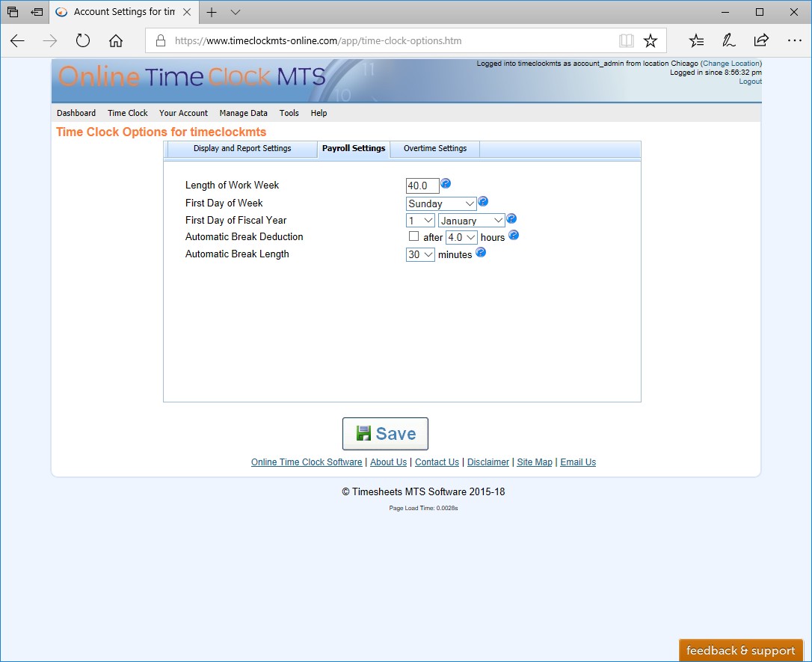Toggle reading view icon in address bar
The width and height of the screenshot is (812, 662).
click(x=626, y=41)
